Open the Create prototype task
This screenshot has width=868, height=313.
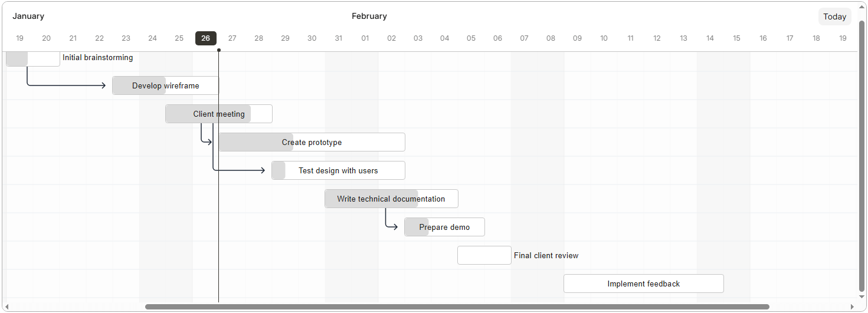312,142
